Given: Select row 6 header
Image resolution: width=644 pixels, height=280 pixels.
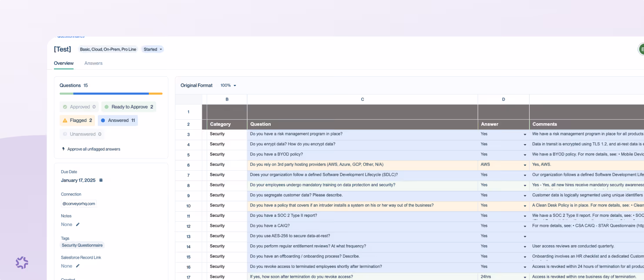Looking at the screenshot, I should [x=188, y=165].
